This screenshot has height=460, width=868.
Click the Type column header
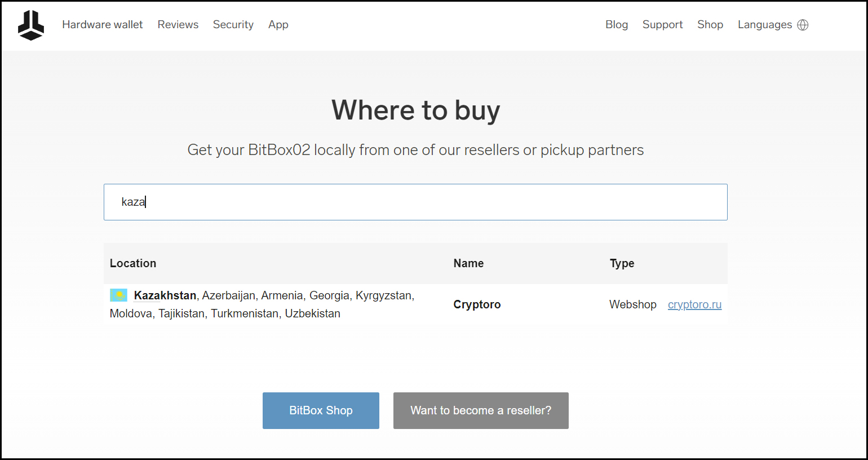(622, 263)
